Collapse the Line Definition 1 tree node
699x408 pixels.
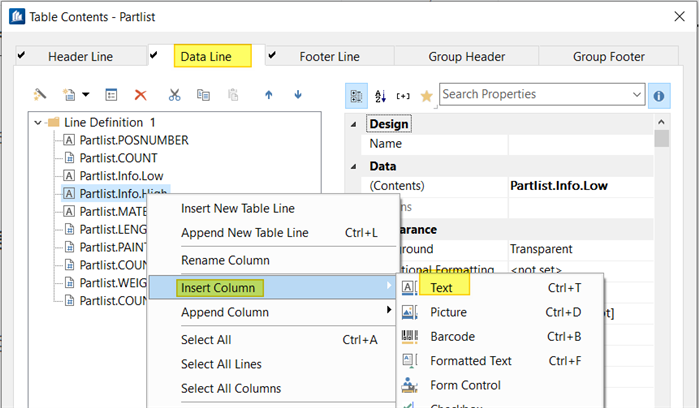tap(38, 122)
